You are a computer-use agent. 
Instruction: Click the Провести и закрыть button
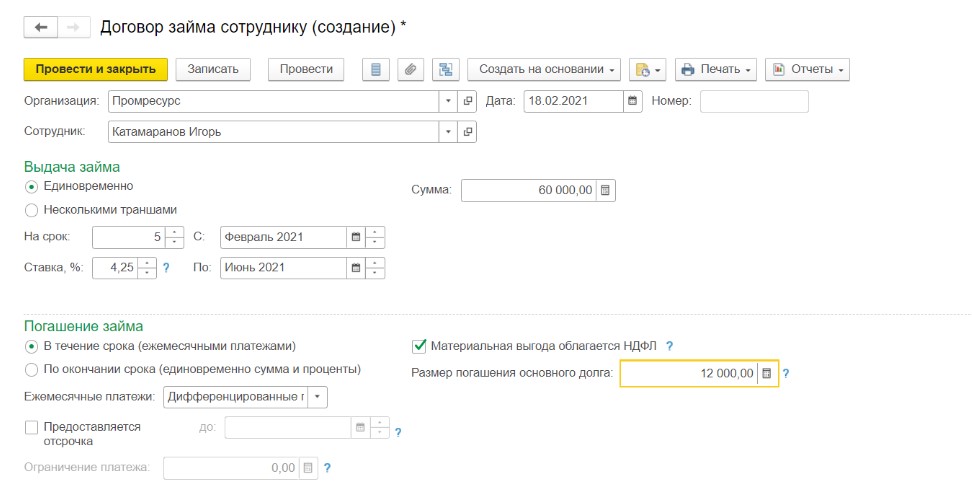click(x=95, y=69)
